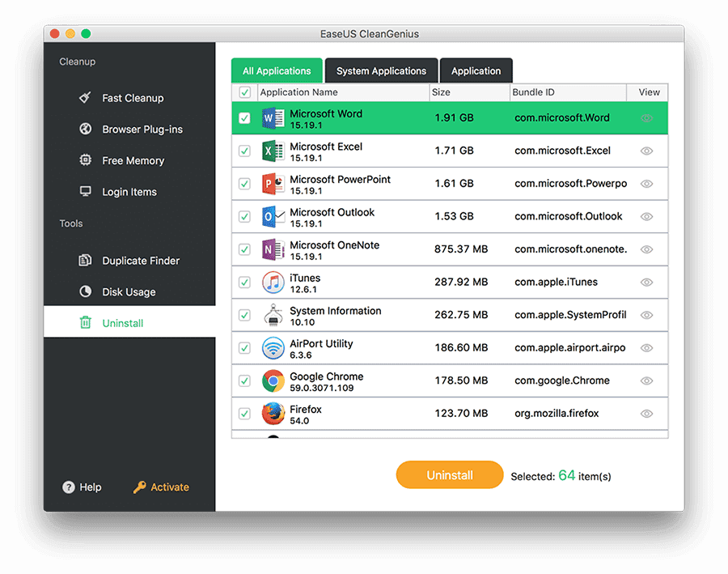Click the Uninstall trash can icon
The image size is (728, 574).
coord(86,322)
